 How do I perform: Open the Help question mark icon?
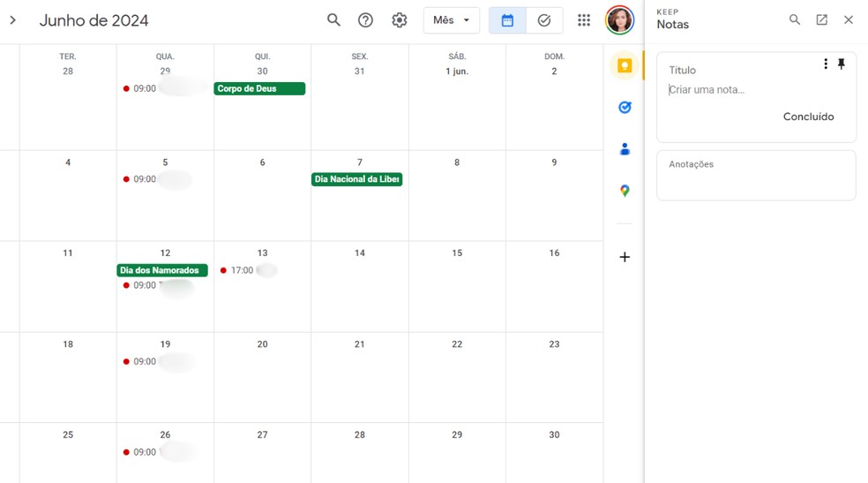pos(365,20)
